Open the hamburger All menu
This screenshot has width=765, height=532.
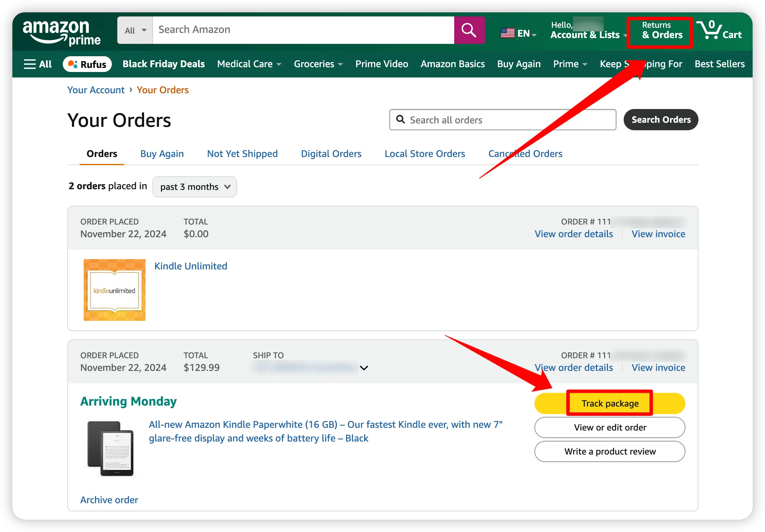(37, 64)
